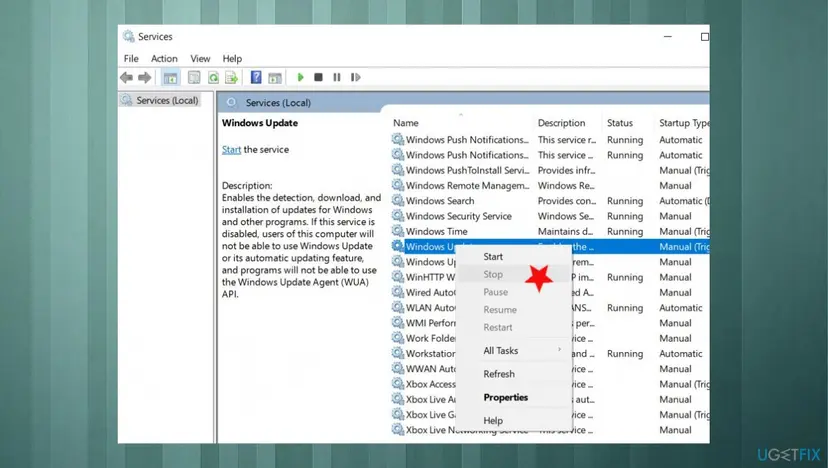Click the 'Maintains d...' description cell
This screenshot has height=468, width=828.
565,232
